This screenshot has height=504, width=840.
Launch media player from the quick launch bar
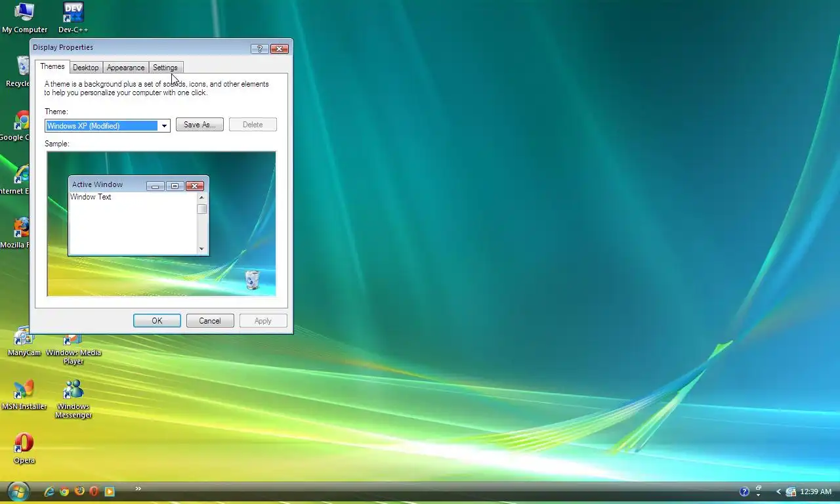tap(110, 492)
